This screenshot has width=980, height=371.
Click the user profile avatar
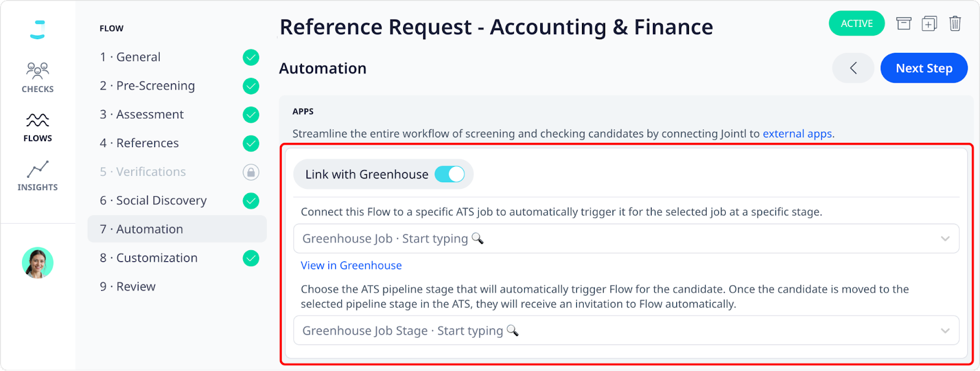click(x=37, y=263)
